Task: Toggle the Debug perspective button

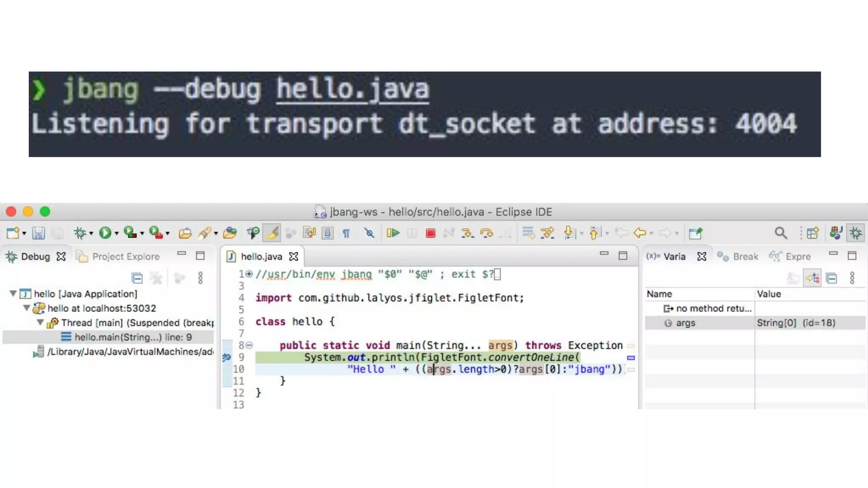Action: pos(856,233)
